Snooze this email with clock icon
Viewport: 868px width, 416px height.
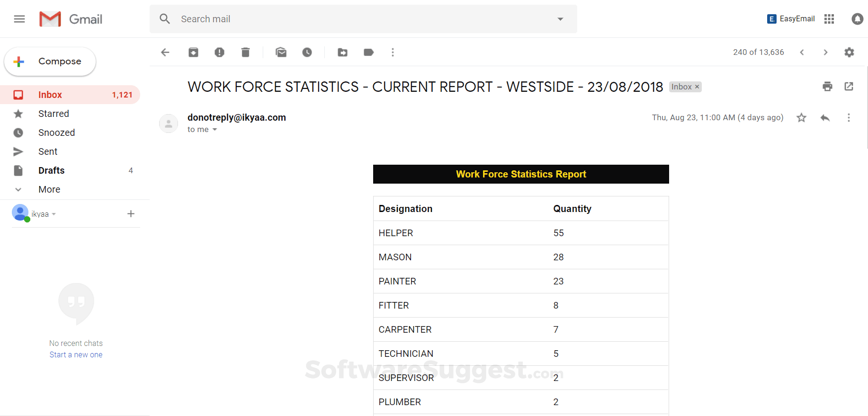[307, 52]
